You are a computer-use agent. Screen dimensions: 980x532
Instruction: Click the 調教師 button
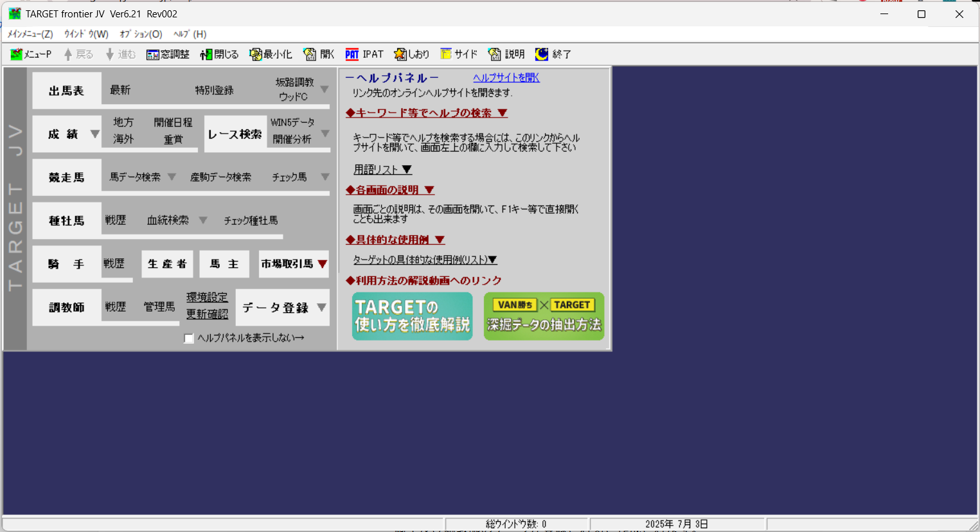pyautogui.click(x=67, y=307)
